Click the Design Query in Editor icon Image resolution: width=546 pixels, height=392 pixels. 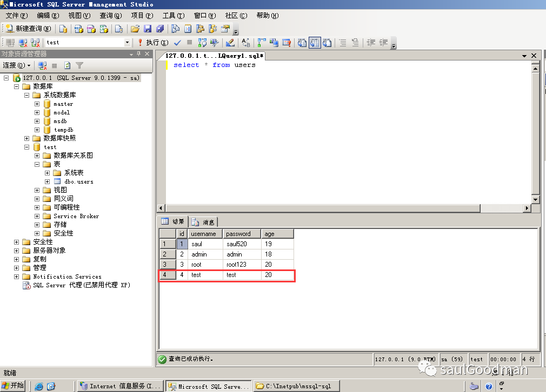tap(230, 43)
